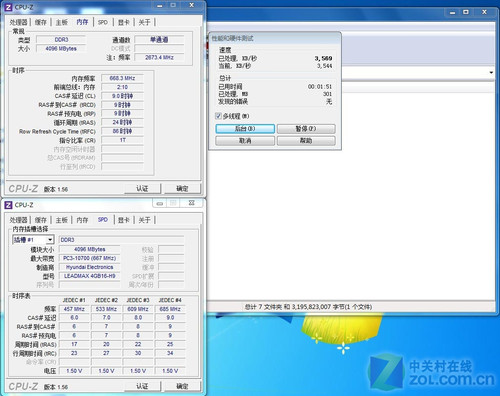Click the 86 时钟 tRFC value
The height and width of the screenshot is (396, 500).
[x=122, y=131]
